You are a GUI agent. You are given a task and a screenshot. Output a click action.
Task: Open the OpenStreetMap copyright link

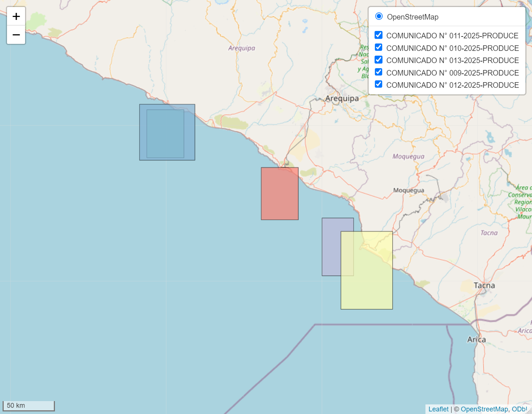484,409
